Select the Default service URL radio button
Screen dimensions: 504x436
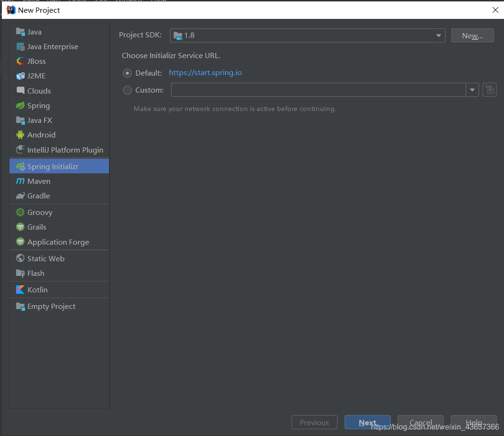coord(127,73)
